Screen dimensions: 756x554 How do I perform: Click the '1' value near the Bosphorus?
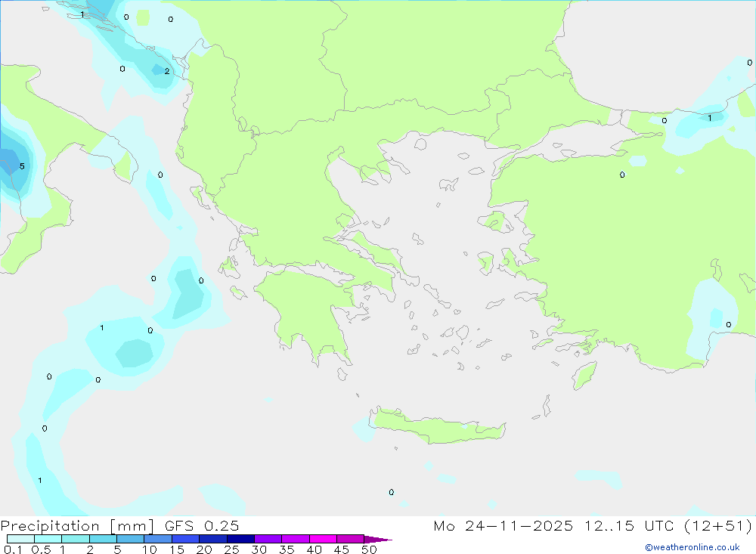coord(710,118)
